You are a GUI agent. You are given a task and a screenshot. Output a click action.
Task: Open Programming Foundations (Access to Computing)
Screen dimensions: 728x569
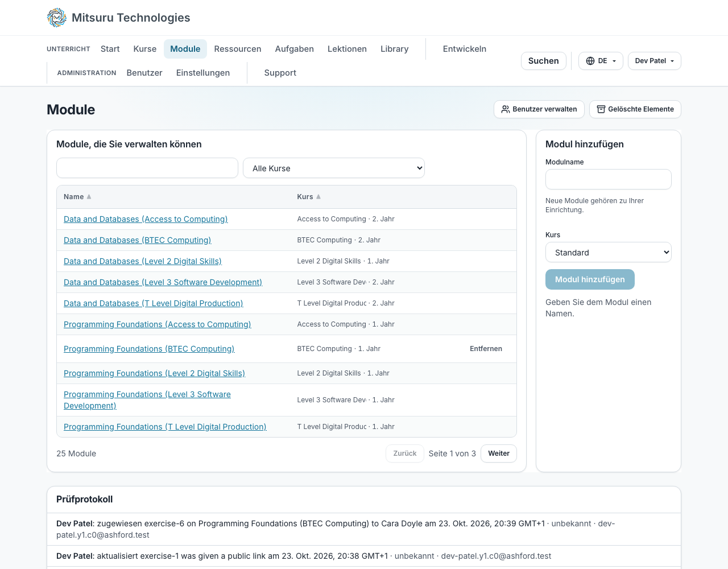(157, 324)
